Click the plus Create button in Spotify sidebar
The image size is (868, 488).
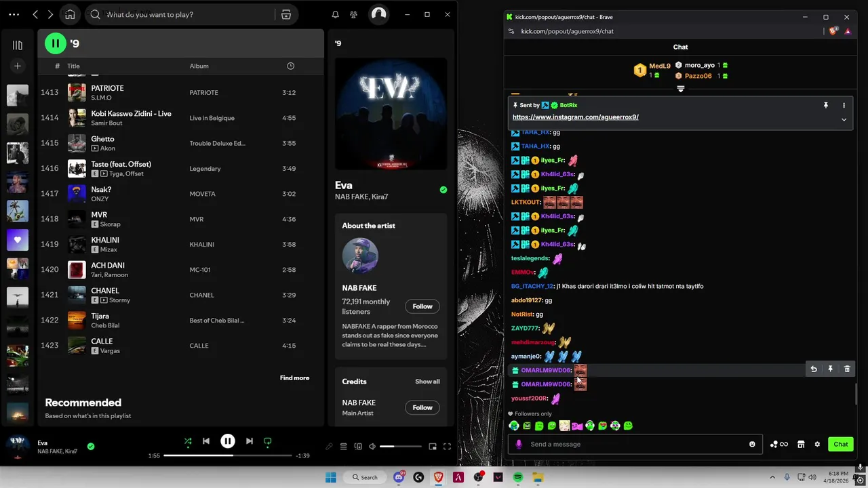coord(18,66)
